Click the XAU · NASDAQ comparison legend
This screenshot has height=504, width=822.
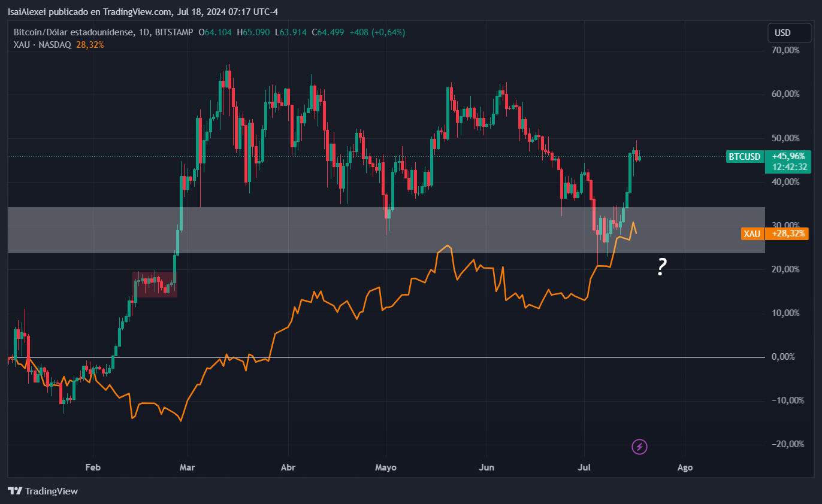(43, 45)
